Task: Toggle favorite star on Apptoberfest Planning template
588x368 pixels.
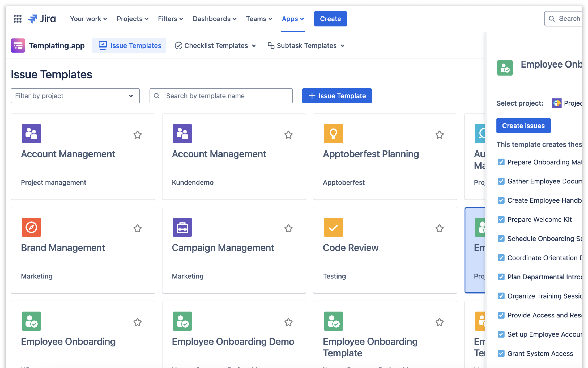Action: tap(440, 135)
